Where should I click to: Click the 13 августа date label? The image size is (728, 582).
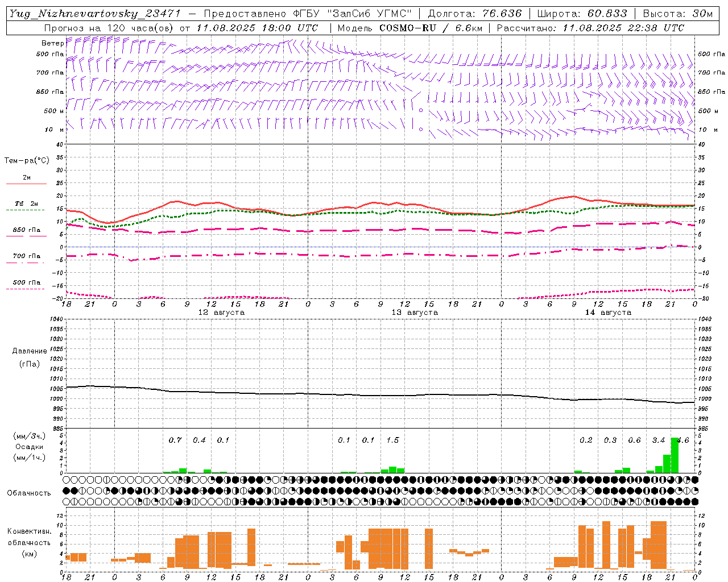pyautogui.click(x=415, y=313)
